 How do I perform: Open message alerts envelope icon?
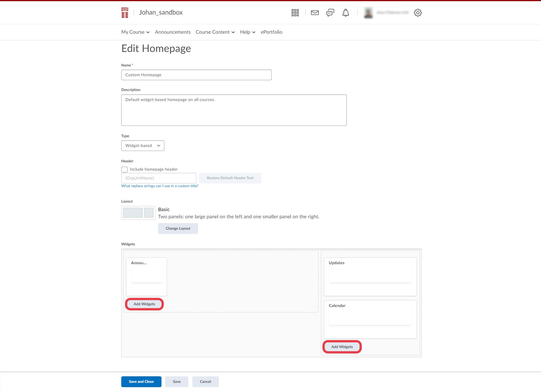click(x=315, y=13)
